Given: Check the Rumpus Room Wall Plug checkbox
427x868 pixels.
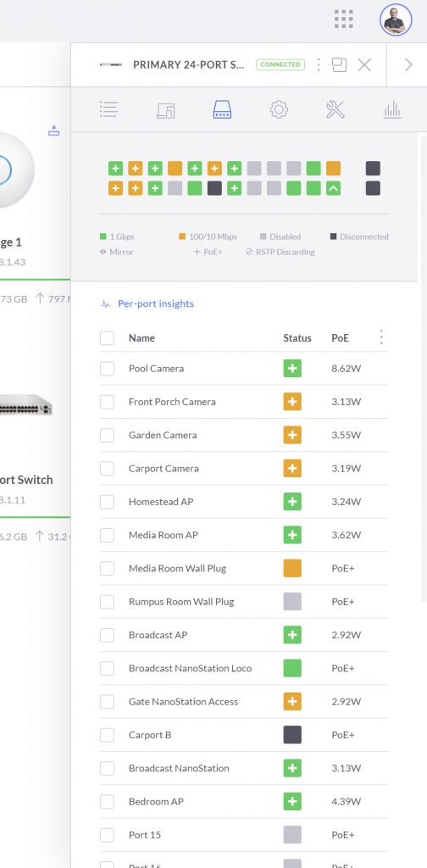Looking at the screenshot, I should (108, 602).
